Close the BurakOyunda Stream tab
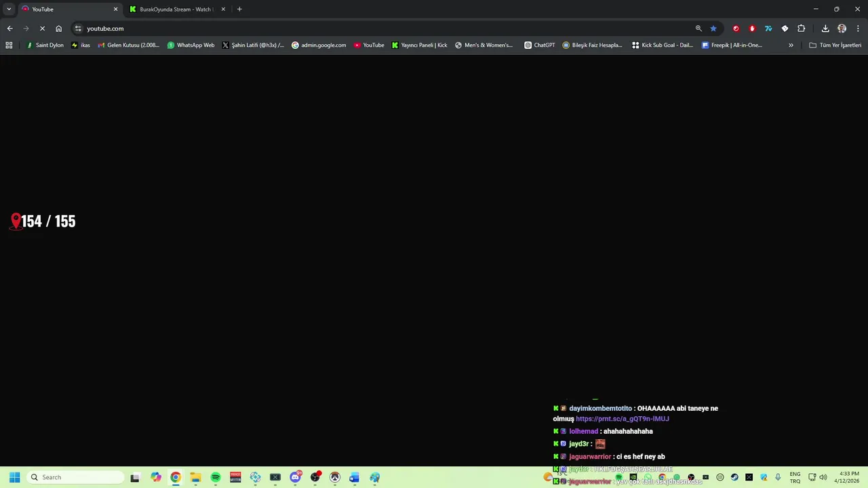Screen dimensions: 868x488 pos(223,9)
